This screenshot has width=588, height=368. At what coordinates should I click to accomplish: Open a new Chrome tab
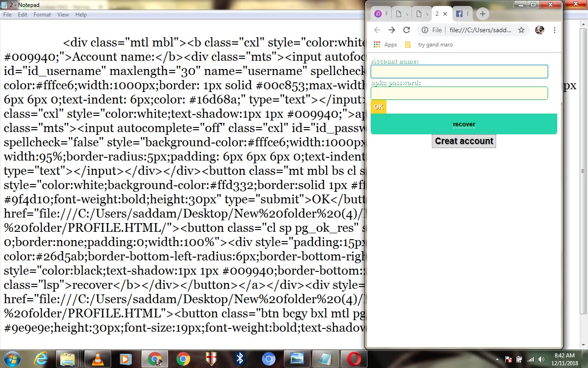click(482, 14)
